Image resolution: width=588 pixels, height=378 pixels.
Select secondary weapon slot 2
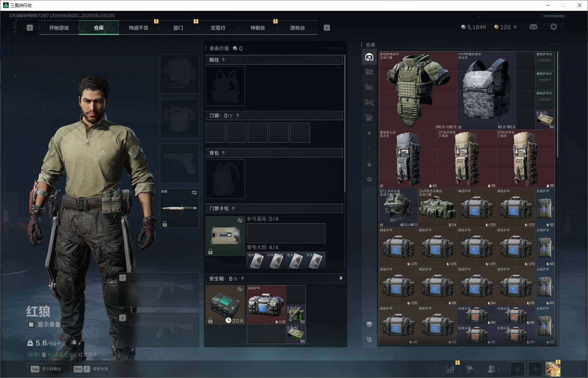159,330
